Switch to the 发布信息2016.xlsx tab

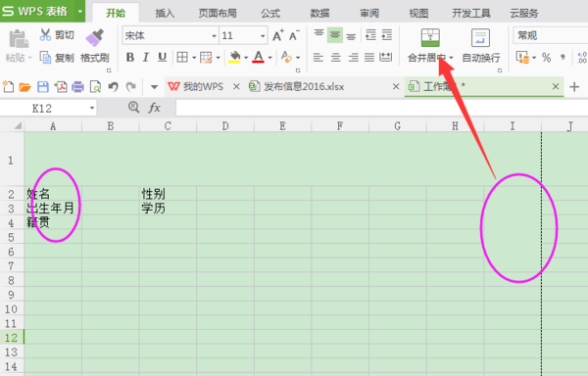point(304,86)
